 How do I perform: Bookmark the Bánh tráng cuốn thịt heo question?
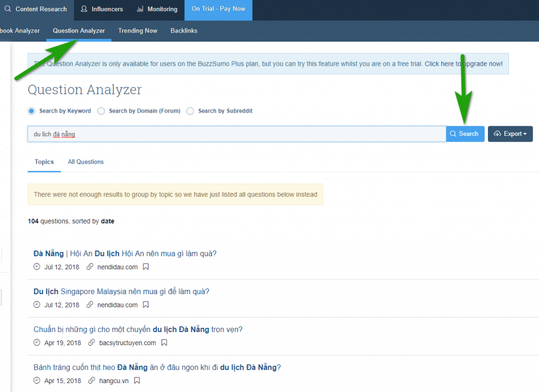pyautogui.click(x=137, y=380)
